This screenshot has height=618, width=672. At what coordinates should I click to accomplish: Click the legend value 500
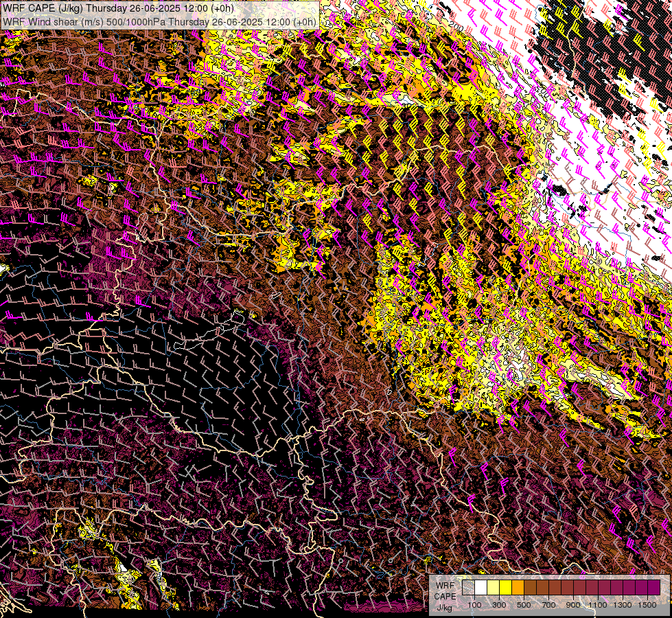pos(524,605)
